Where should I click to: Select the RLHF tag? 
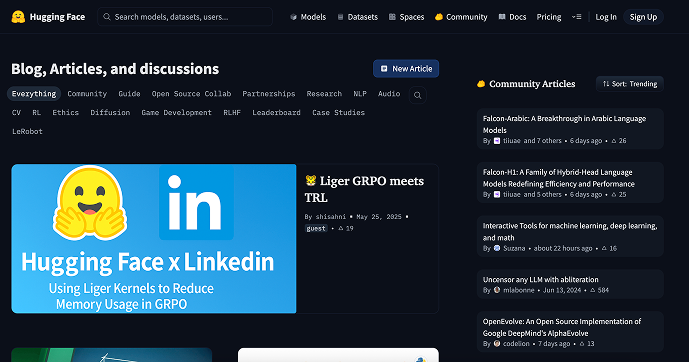tap(232, 112)
